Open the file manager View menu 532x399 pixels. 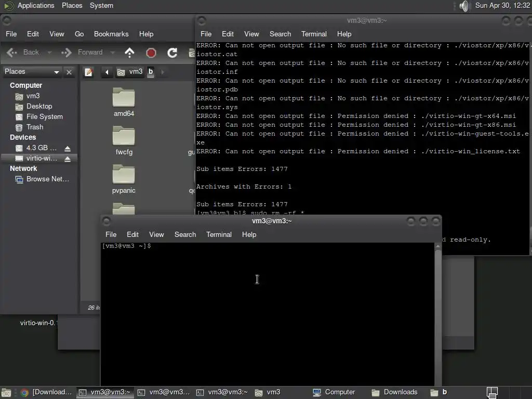pyautogui.click(x=57, y=34)
